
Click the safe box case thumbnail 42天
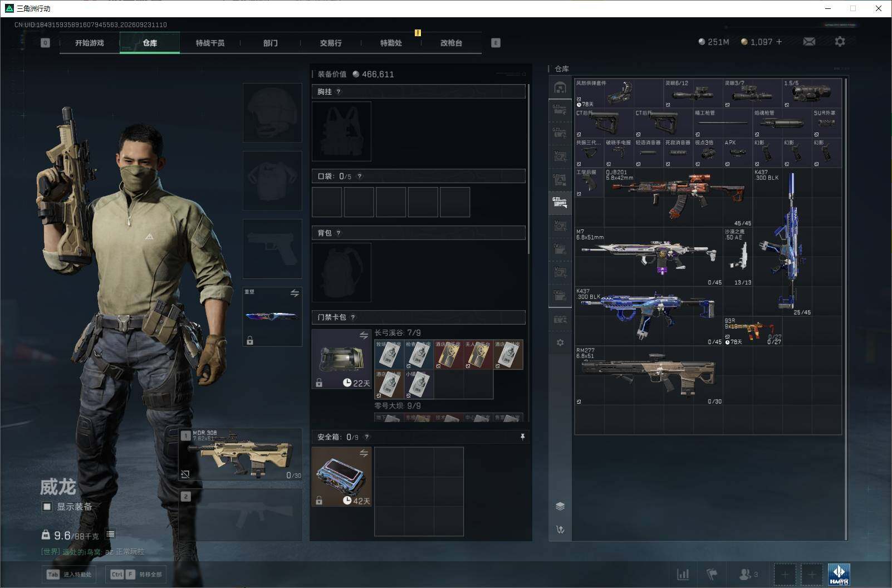(341, 477)
